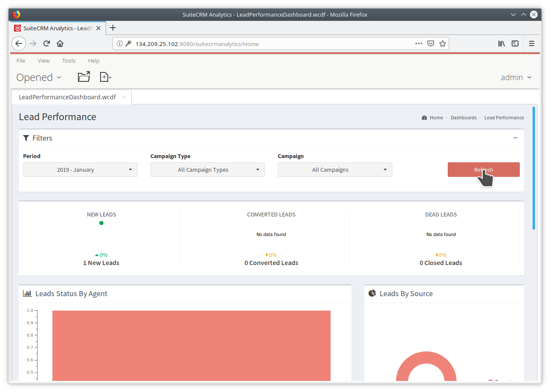This screenshot has height=392, width=550.
Task: Click the pie chart icon near Leads By Source
Action: click(x=371, y=293)
